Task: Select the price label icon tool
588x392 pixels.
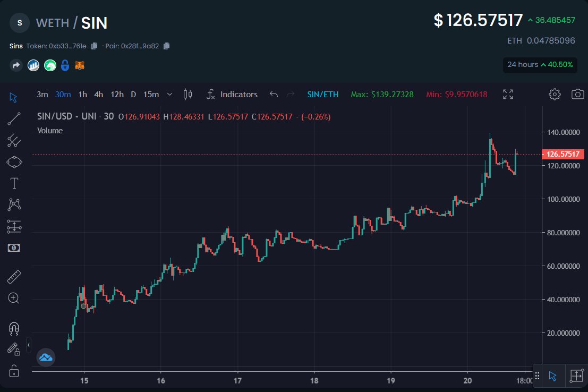Action: (14, 248)
